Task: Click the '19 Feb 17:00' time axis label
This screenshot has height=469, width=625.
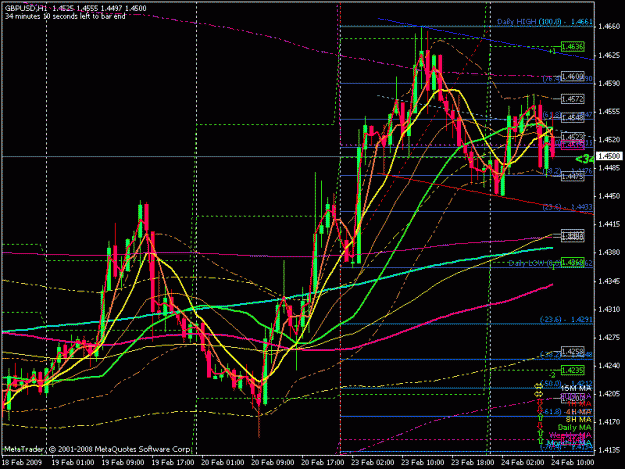Action: point(173,463)
